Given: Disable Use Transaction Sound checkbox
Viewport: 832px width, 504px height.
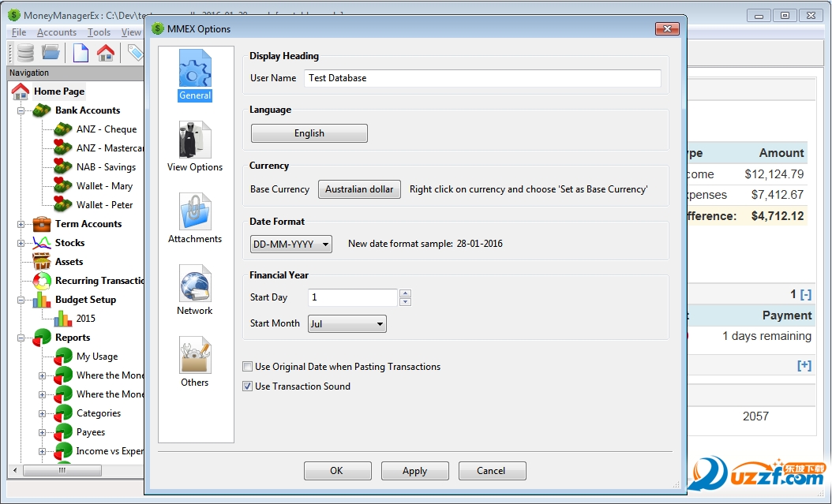Looking at the screenshot, I should tap(247, 386).
